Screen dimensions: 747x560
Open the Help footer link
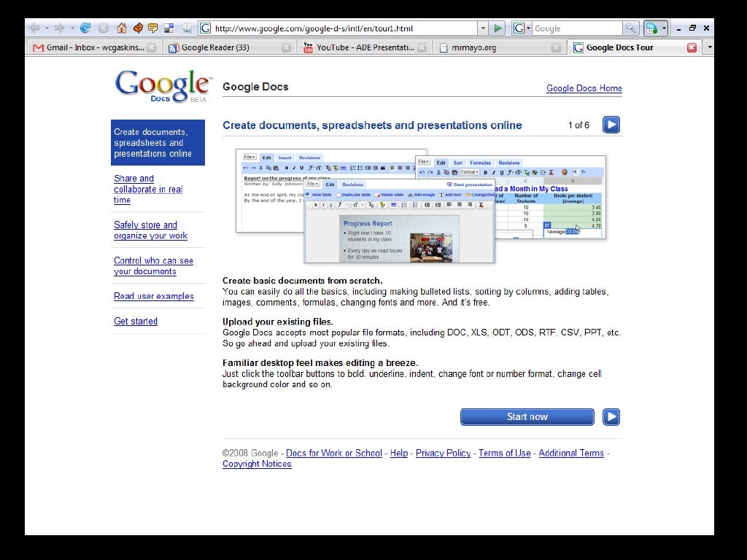pos(399,454)
